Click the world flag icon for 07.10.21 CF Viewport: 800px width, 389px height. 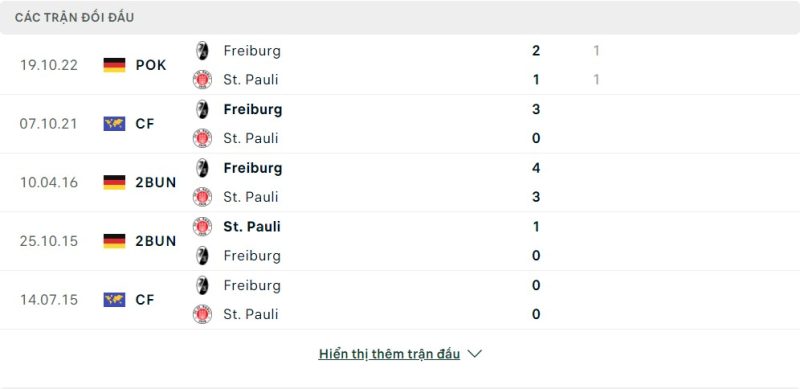tap(114, 124)
